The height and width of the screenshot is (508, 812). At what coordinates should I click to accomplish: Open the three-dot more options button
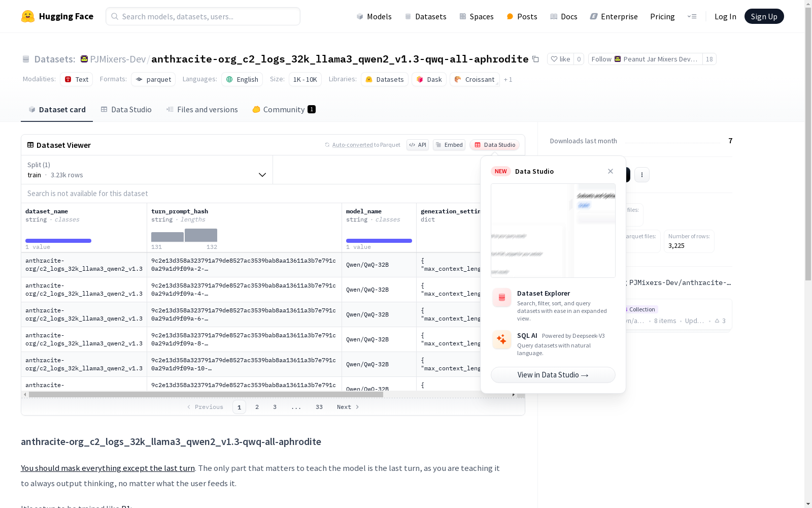coord(642,175)
